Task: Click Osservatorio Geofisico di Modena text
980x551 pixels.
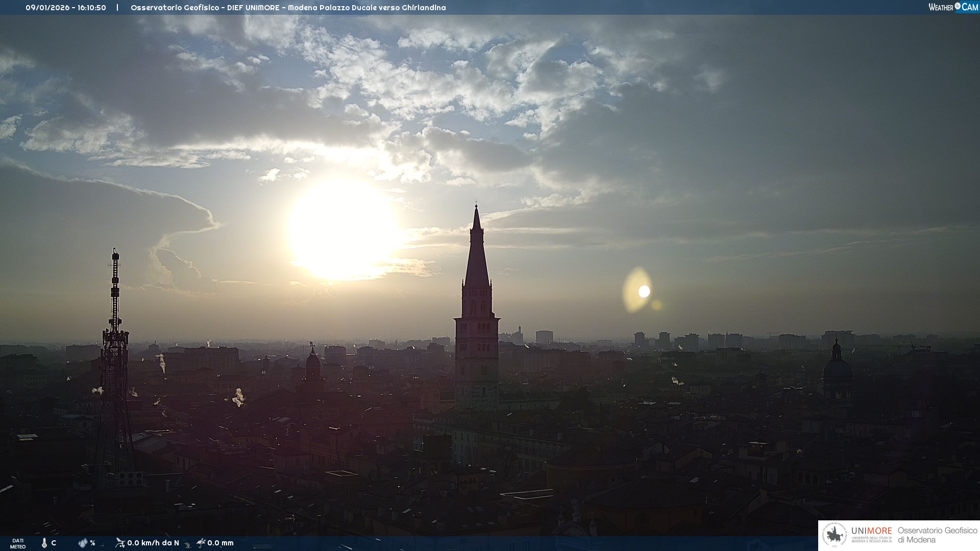Action: tap(937, 535)
